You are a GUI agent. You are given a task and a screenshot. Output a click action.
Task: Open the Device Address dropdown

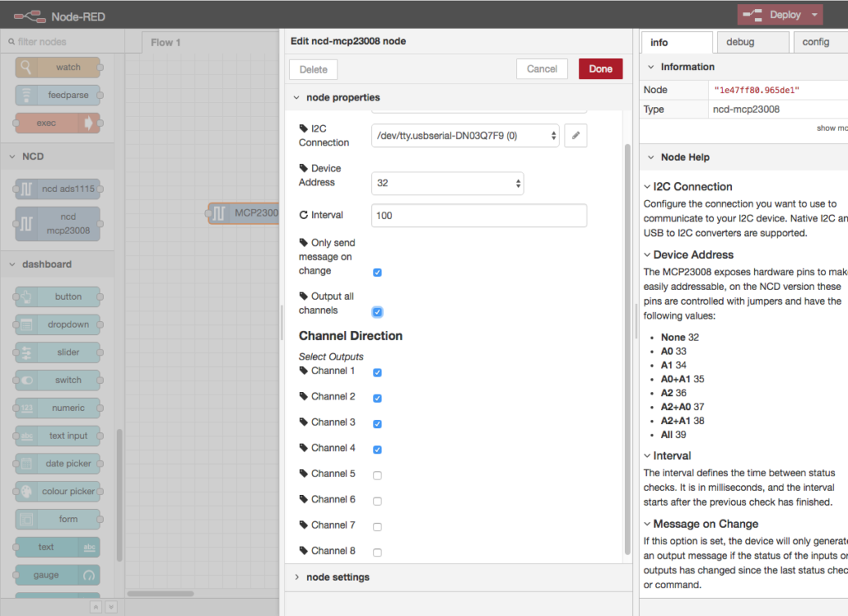(447, 184)
